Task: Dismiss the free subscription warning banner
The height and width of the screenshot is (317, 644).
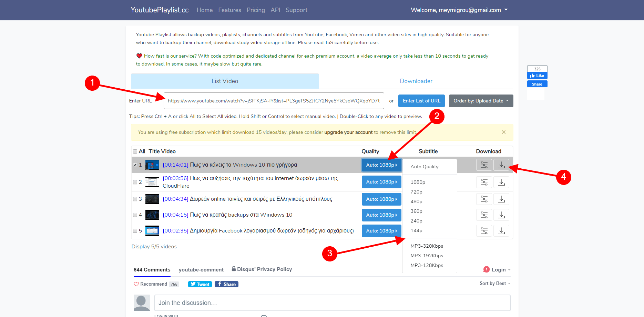Action: pos(503,132)
